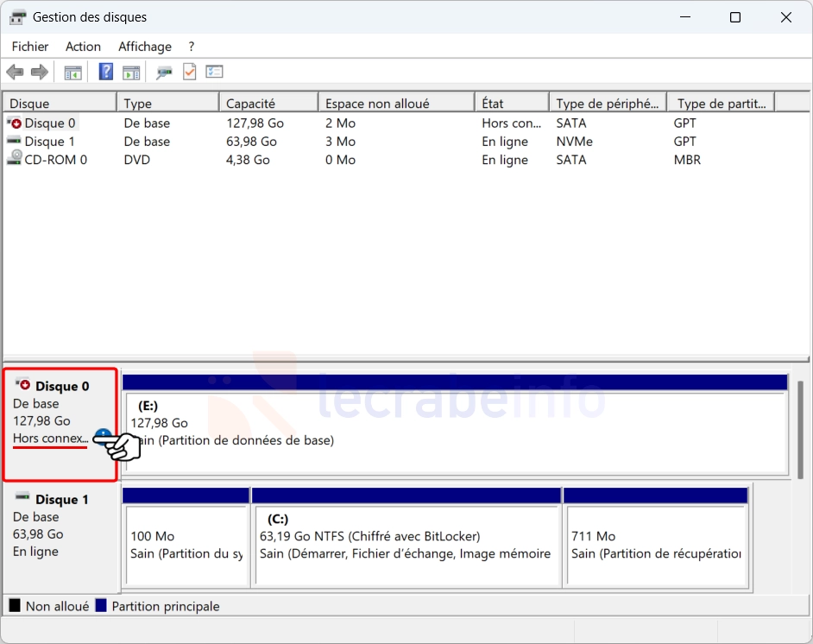Click the checklist settings toolbar icon
Viewport: 813px width, 644px height.
coord(214,72)
